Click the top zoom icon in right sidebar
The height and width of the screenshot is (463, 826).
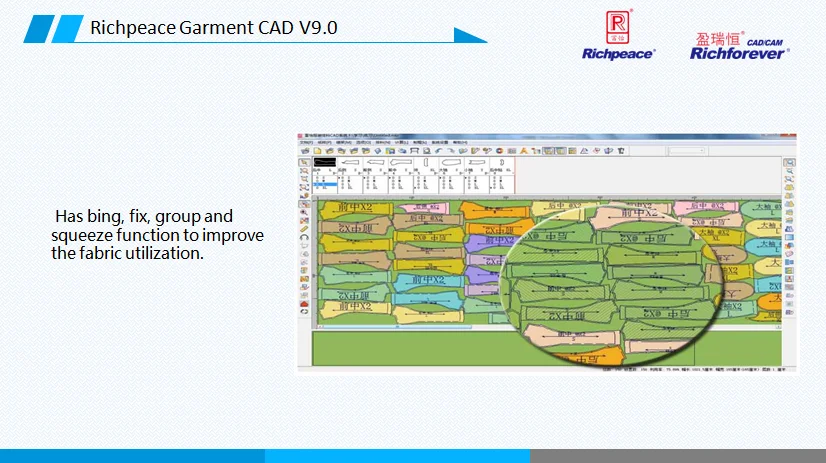coord(789,162)
